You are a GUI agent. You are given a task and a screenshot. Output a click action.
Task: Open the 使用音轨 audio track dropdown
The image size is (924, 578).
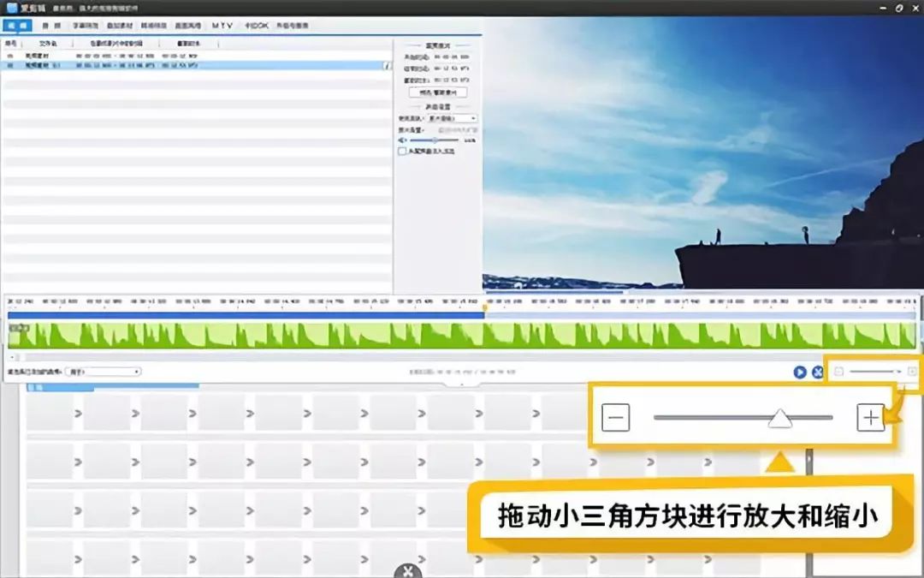(452, 118)
